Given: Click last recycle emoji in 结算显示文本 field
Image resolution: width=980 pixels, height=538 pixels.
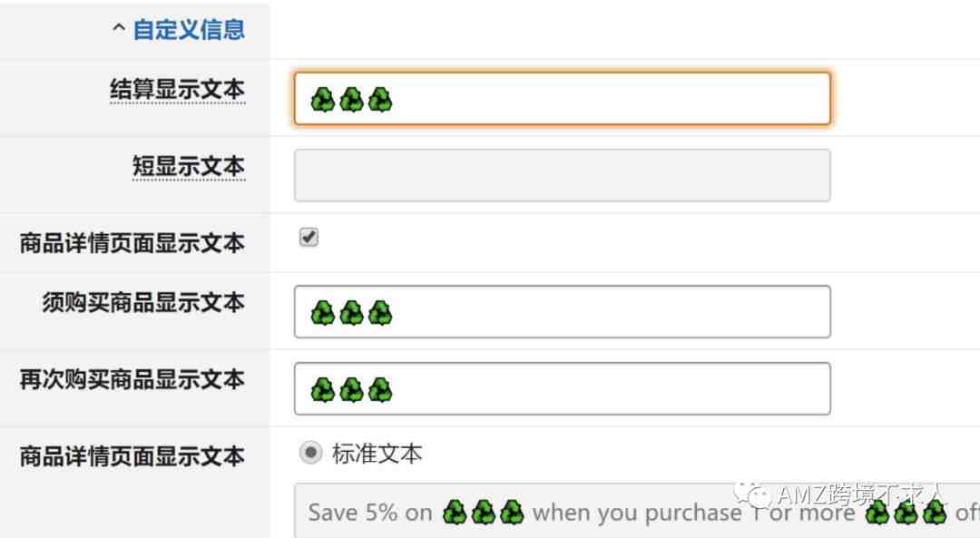Looking at the screenshot, I should (x=380, y=100).
